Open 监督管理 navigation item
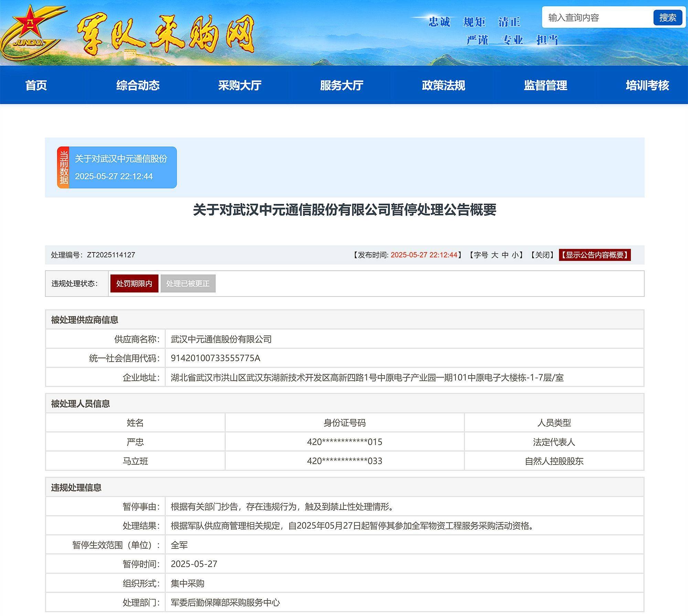This screenshot has width=688, height=616. (545, 85)
